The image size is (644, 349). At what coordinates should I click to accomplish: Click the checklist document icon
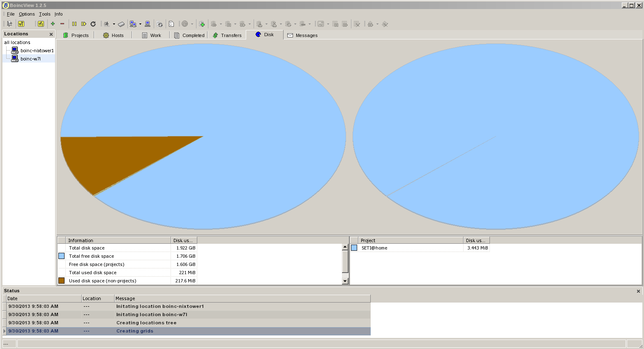point(171,24)
